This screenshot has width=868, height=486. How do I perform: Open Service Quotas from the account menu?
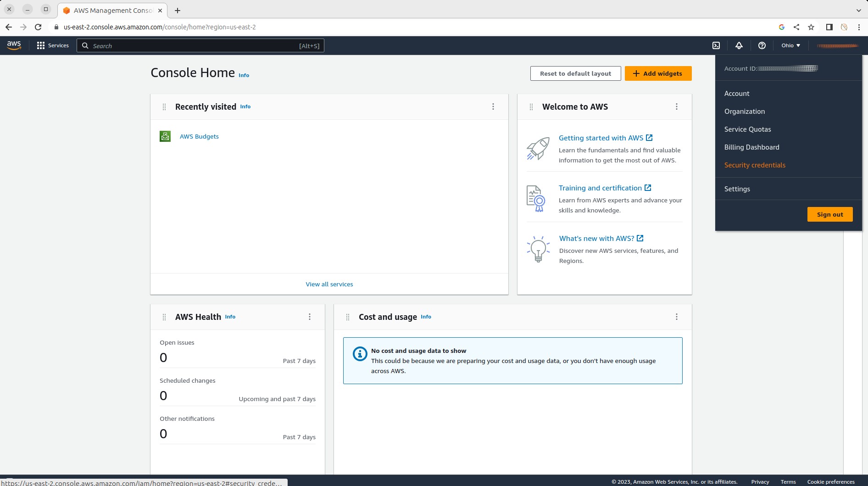748,129
